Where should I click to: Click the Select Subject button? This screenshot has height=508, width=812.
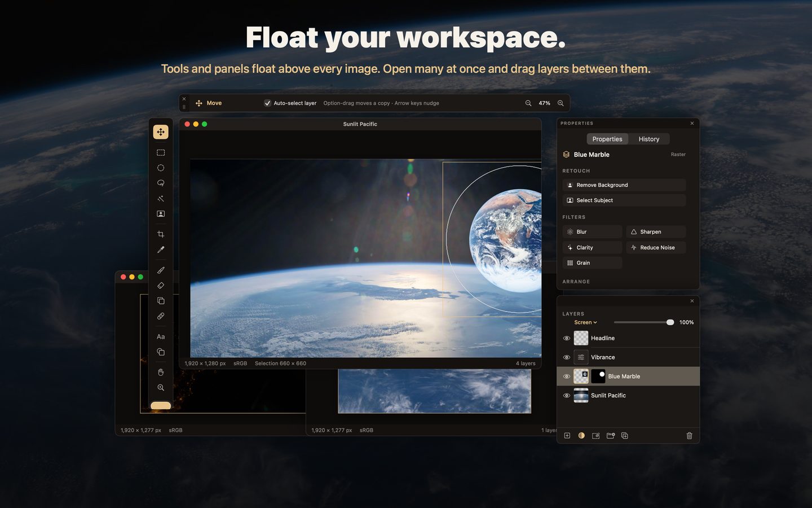coord(624,200)
